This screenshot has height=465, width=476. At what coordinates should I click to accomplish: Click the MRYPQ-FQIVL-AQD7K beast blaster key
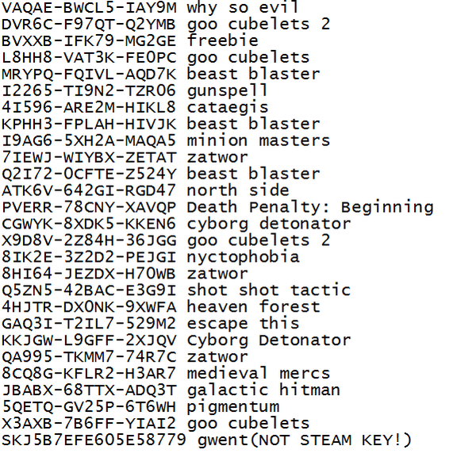click(89, 74)
